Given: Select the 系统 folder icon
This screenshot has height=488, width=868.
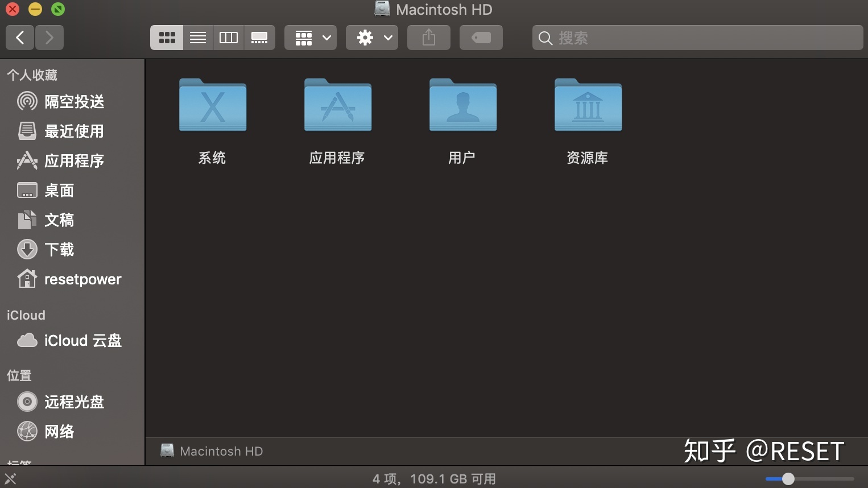Looking at the screenshot, I should coord(213,105).
